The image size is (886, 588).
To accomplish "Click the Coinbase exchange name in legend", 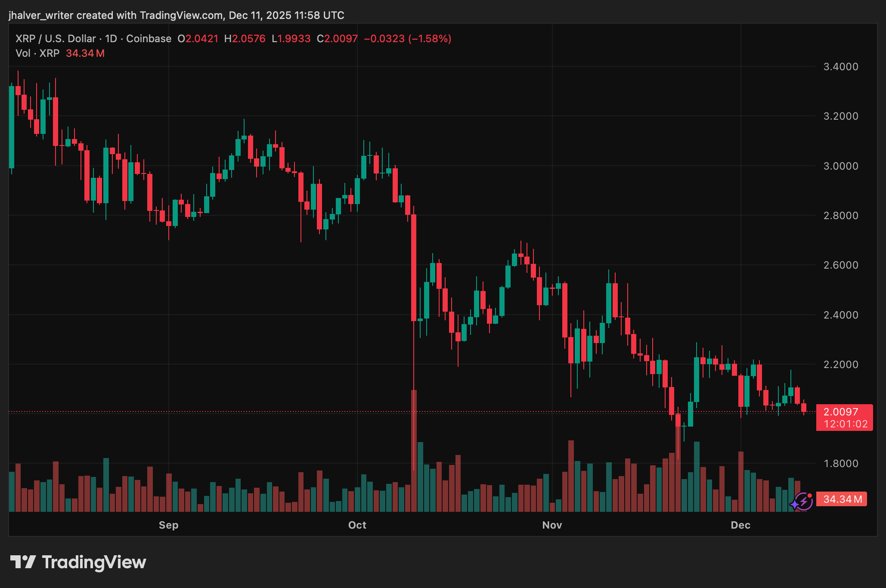I will click(149, 39).
